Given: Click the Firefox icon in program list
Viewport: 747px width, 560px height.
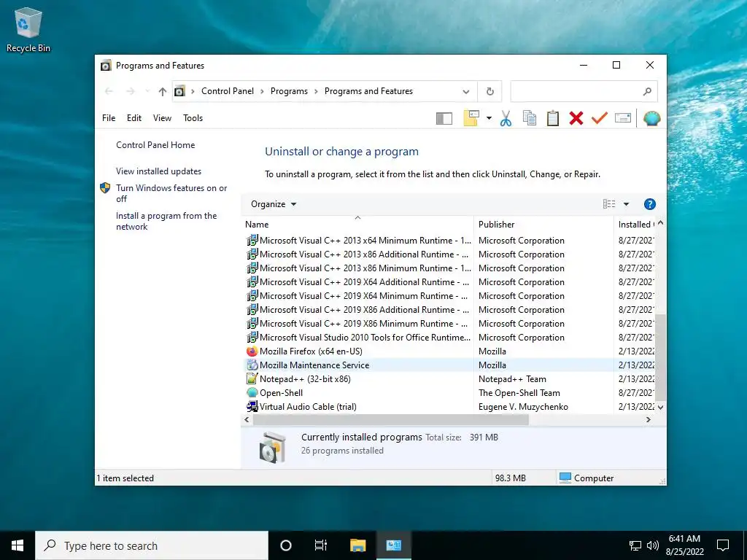Looking at the screenshot, I should [252, 351].
